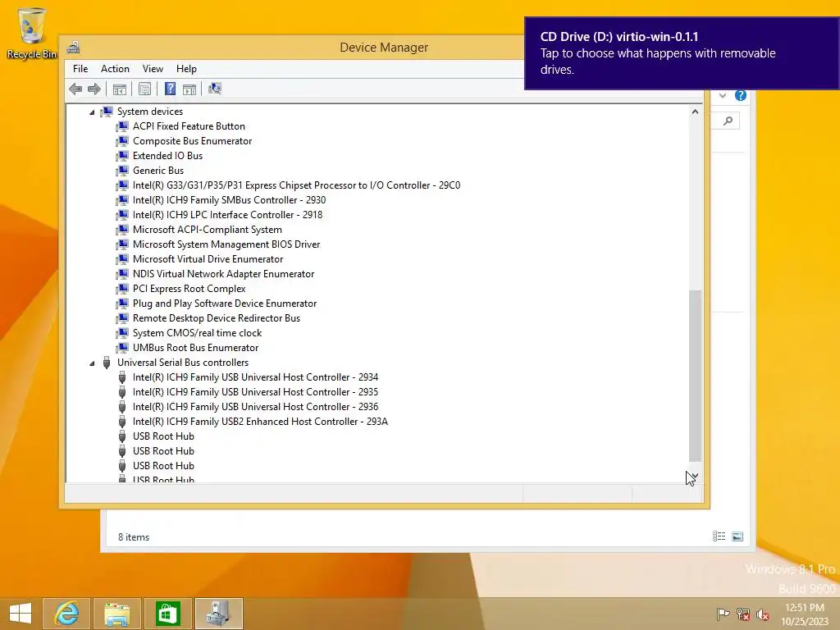
Task: Collapse Universal Serial Bus controllers category
Action: (x=92, y=363)
